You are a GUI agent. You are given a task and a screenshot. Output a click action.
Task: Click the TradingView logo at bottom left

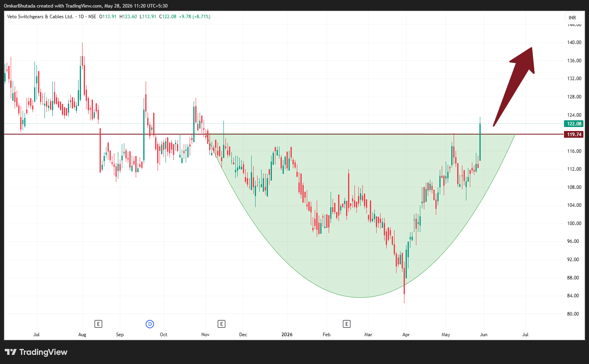[36, 352]
